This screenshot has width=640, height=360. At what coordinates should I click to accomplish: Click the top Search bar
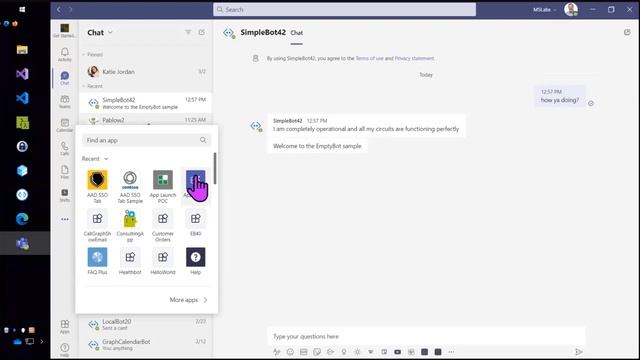[x=344, y=9]
